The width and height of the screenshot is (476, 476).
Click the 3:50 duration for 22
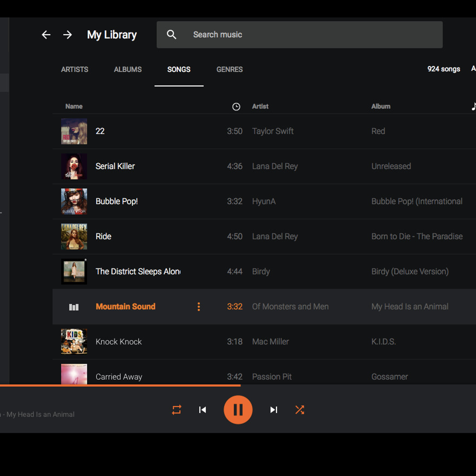(x=235, y=131)
